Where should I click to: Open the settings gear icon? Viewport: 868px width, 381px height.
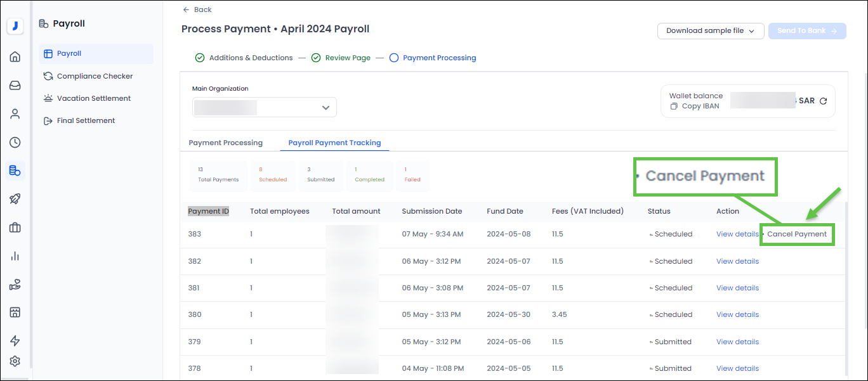click(15, 361)
